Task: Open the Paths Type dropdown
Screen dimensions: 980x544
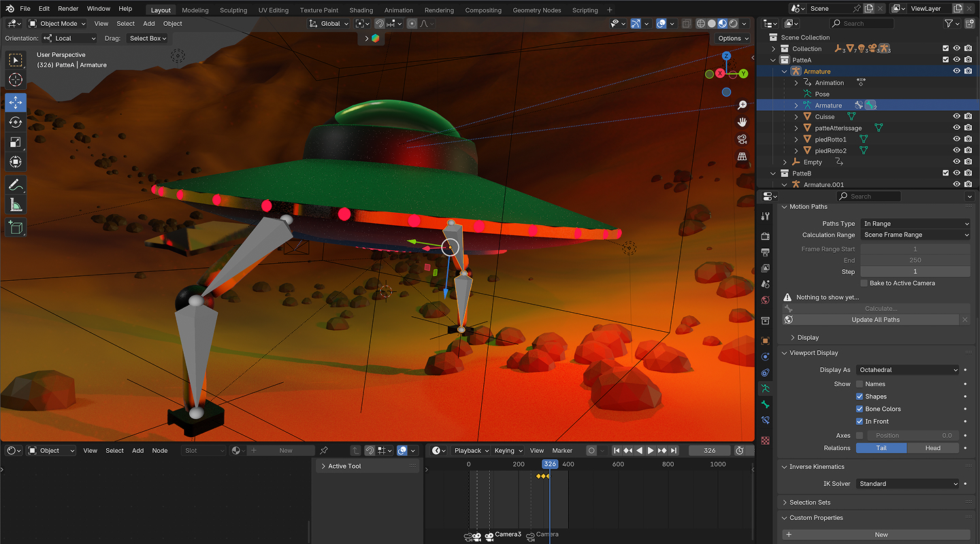Action: click(x=915, y=224)
